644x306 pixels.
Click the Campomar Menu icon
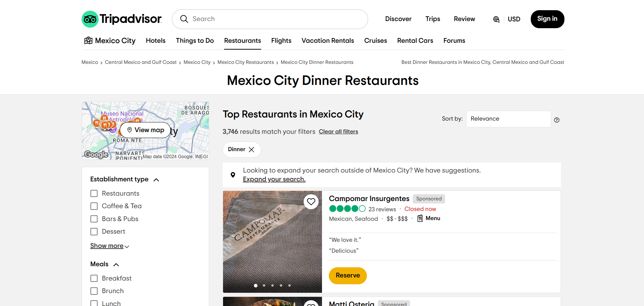[x=420, y=218]
